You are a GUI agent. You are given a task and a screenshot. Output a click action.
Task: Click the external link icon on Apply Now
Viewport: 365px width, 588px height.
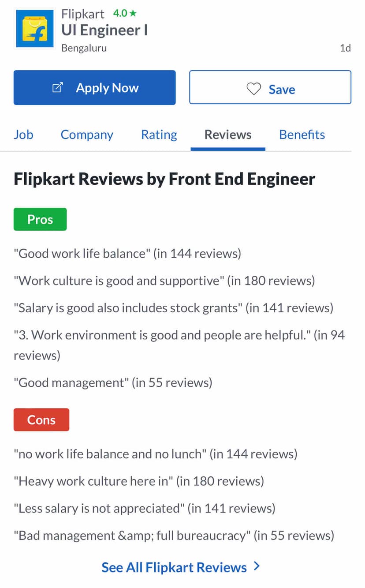pos(57,88)
